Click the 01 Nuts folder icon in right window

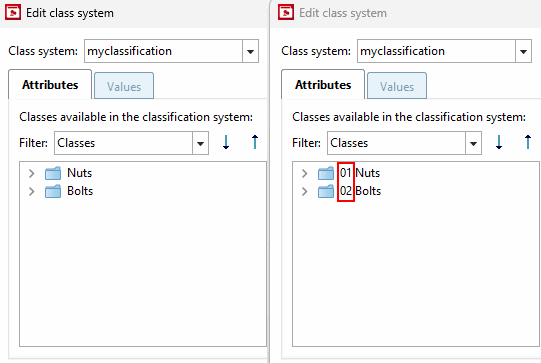(x=326, y=173)
